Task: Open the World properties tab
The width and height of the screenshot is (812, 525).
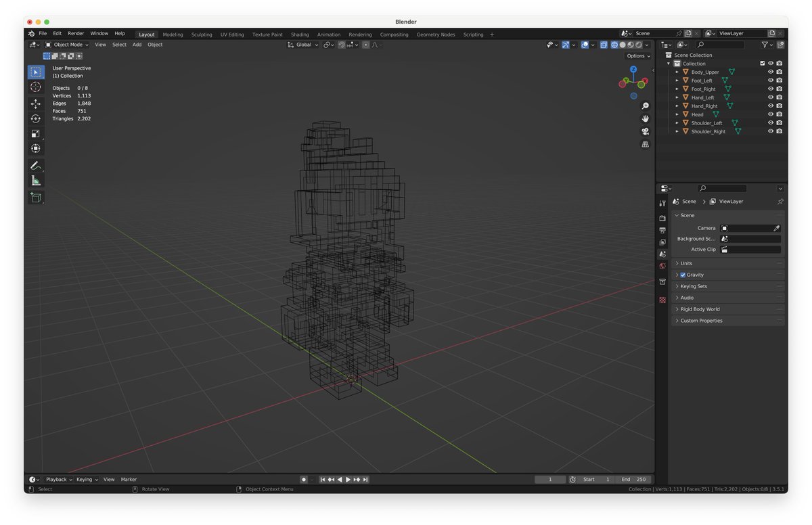Action: pyautogui.click(x=662, y=267)
